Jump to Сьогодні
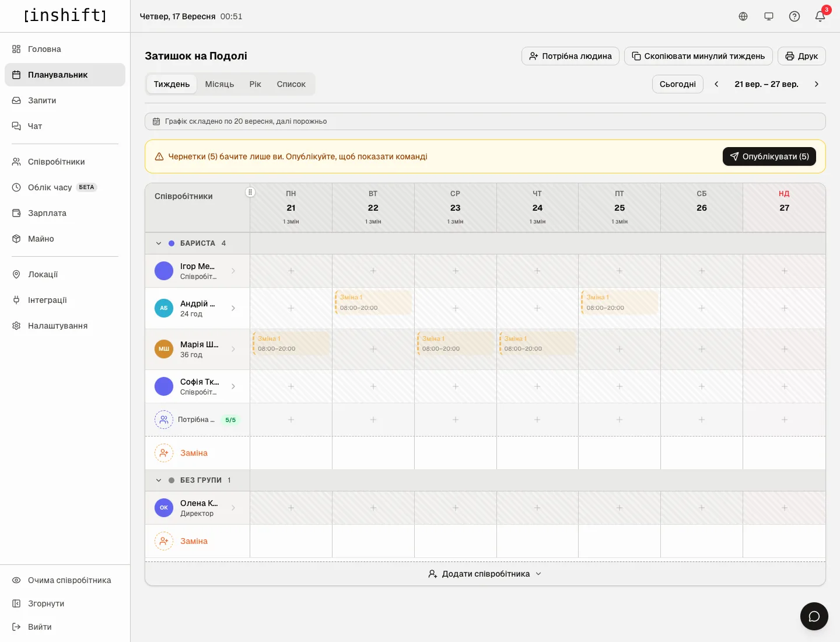This screenshot has height=642, width=840. coord(678,84)
